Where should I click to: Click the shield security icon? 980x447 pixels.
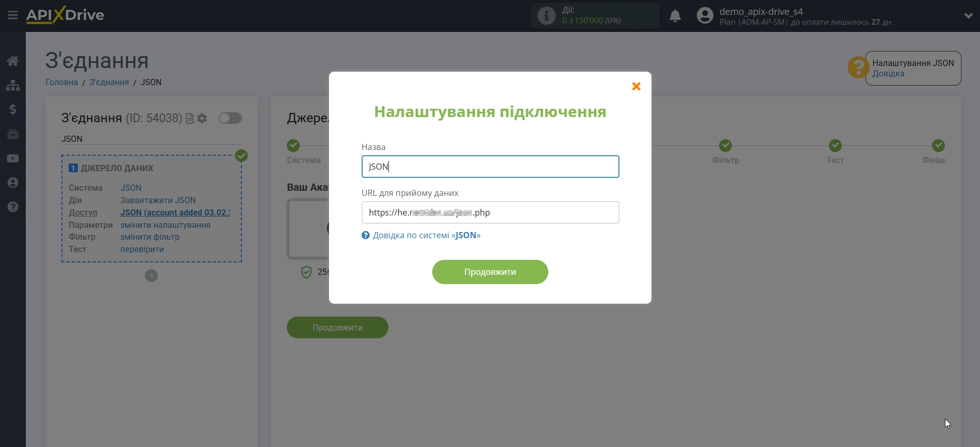[x=306, y=272]
